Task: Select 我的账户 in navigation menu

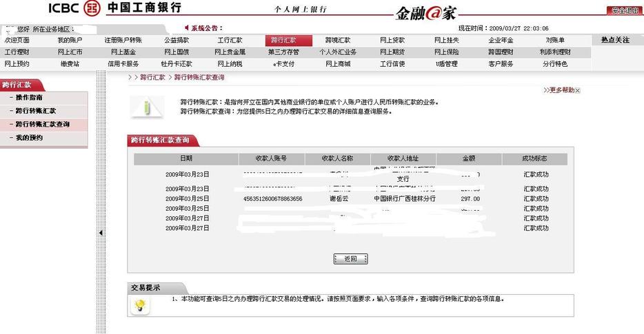Action: coord(69,41)
